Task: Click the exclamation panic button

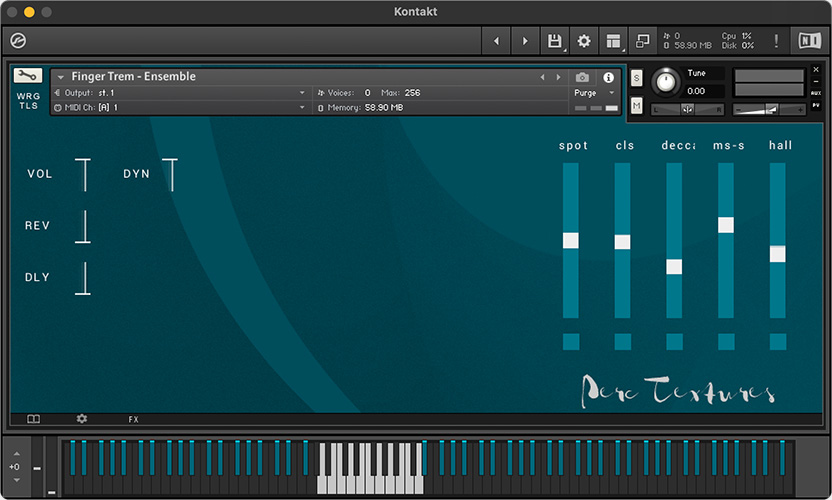Action: tap(776, 41)
